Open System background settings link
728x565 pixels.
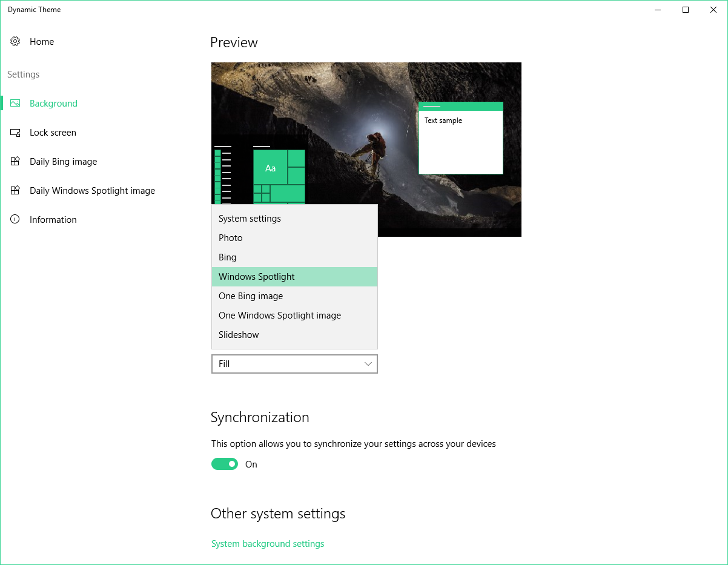pyautogui.click(x=268, y=544)
